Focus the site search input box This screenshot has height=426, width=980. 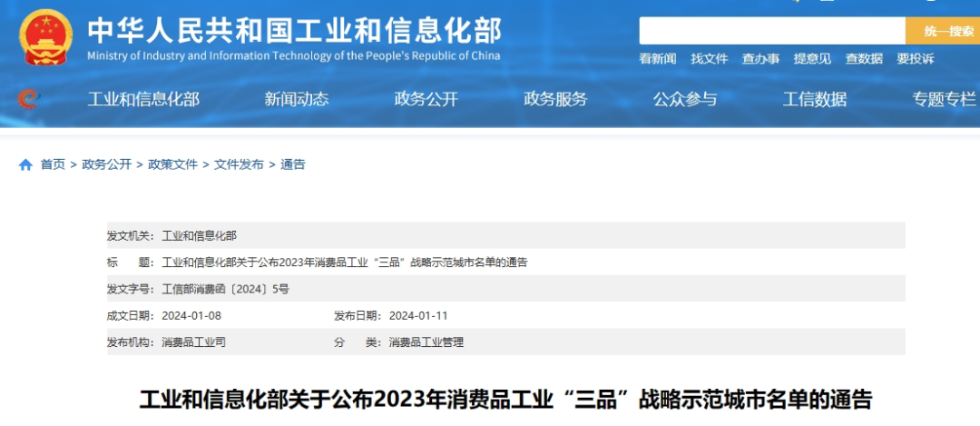(772, 31)
